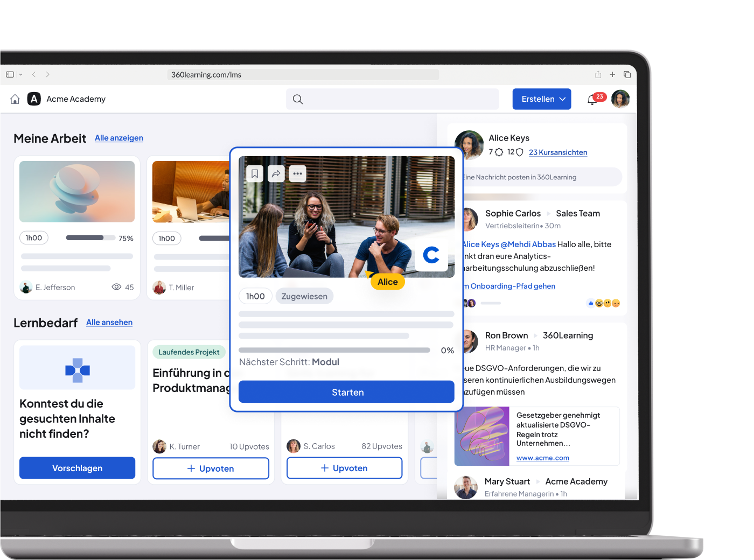The height and width of the screenshot is (560, 754).
Task: Open the notifications bell with 23 alerts
Action: click(x=592, y=99)
